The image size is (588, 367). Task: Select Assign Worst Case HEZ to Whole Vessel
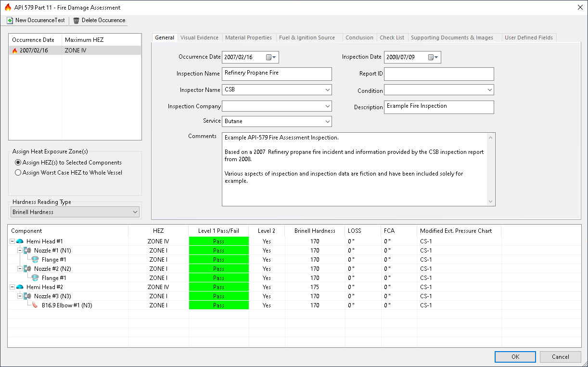69,173
